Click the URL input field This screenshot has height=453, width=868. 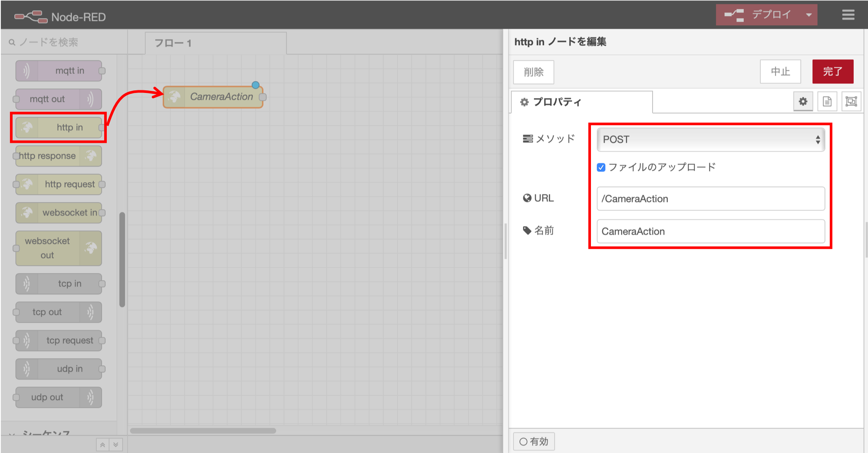coord(711,199)
